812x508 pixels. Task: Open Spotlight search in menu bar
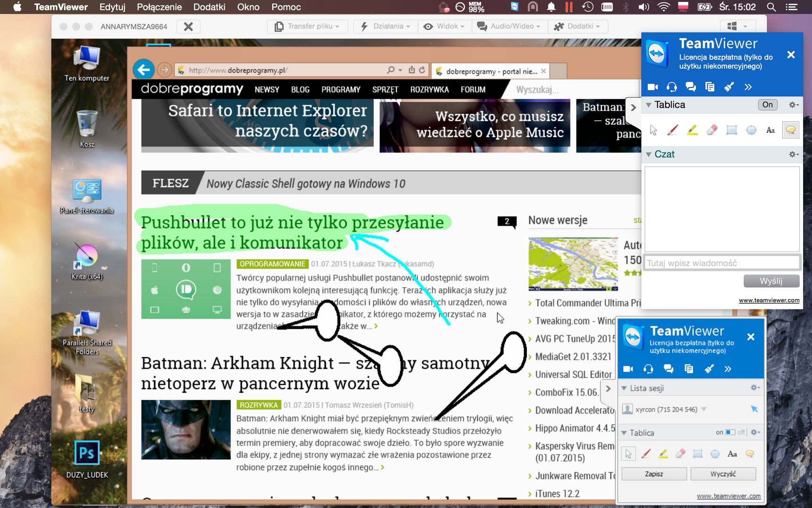771,7
